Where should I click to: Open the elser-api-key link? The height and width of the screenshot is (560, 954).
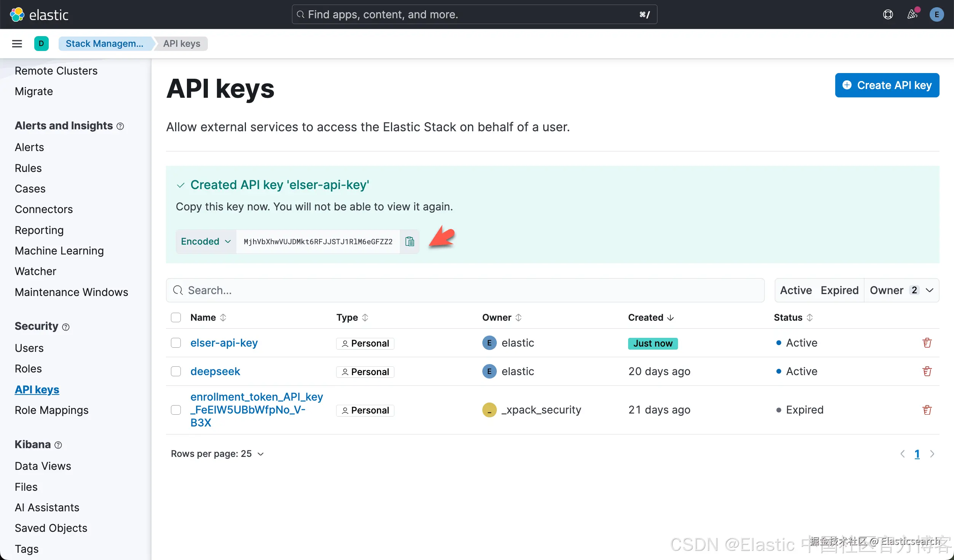pos(224,343)
